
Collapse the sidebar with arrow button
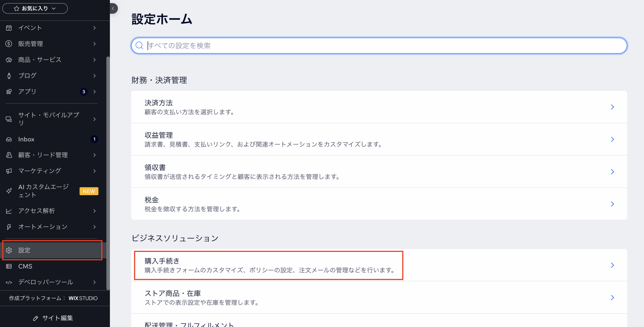click(113, 9)
